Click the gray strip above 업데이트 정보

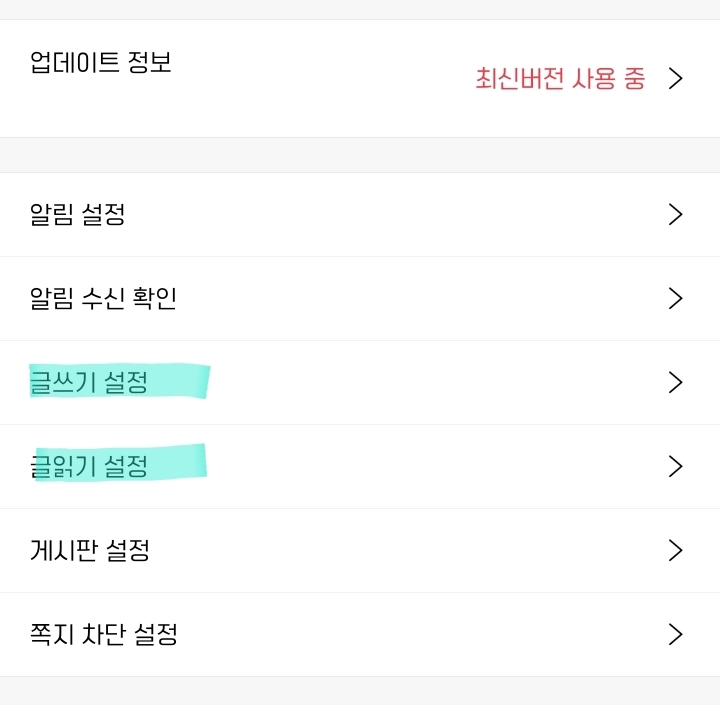pos(360,9)
